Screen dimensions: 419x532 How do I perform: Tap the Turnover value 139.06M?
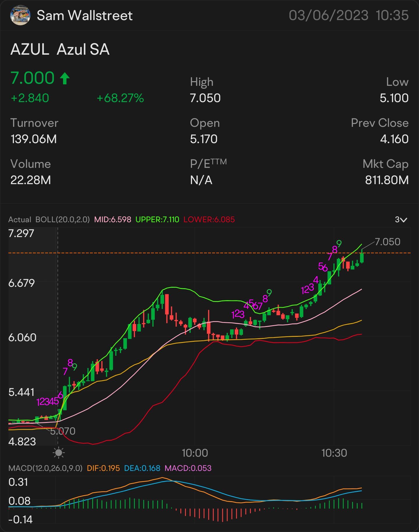pos(34,139)
